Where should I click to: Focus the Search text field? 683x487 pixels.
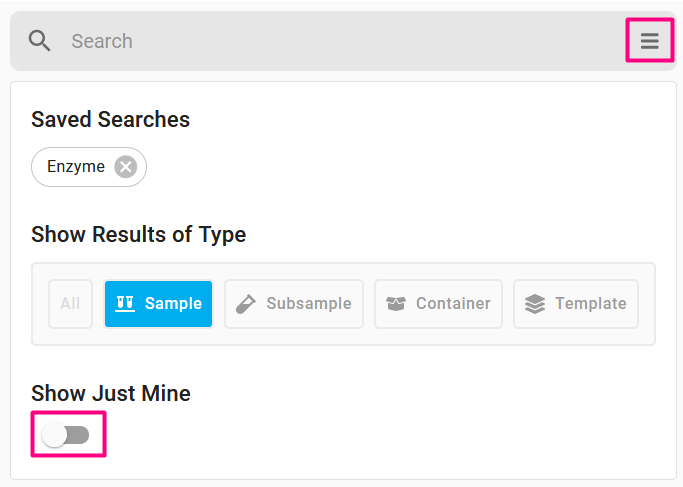(340, 41)
